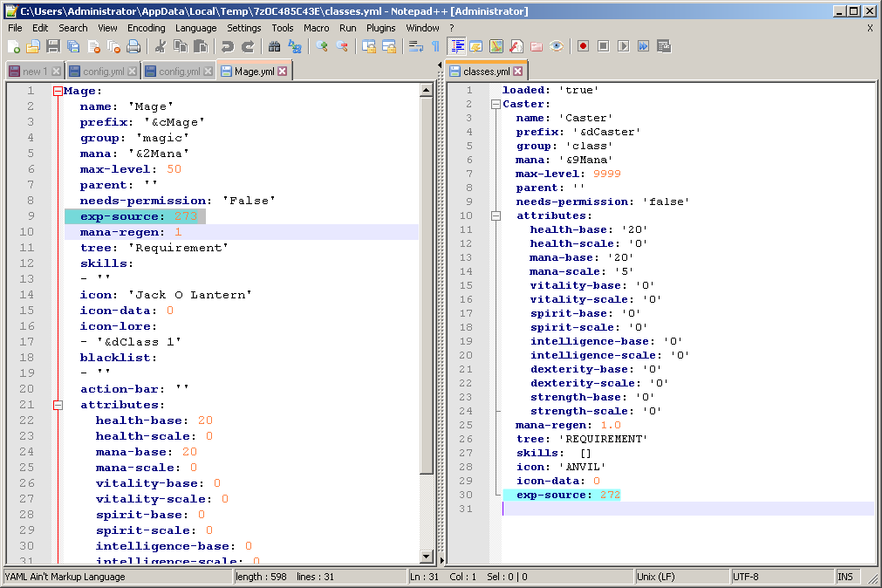Start macro recording with red circle
The width and height of the screenshot is (882, 588).
pyautogui.click(x=583, y=46)
